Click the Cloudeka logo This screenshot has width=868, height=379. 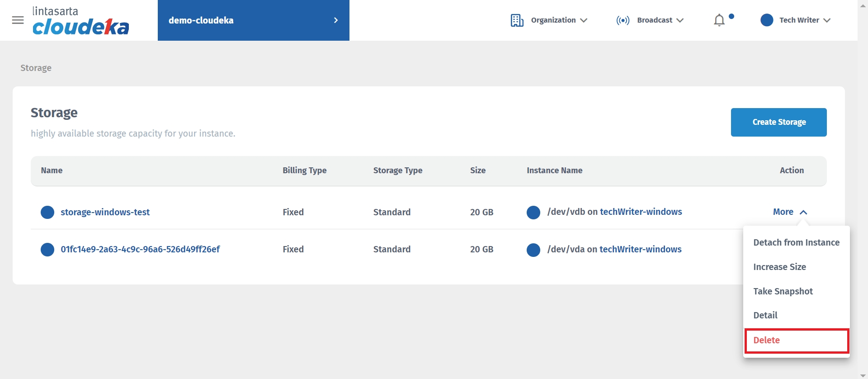(80, 21)
